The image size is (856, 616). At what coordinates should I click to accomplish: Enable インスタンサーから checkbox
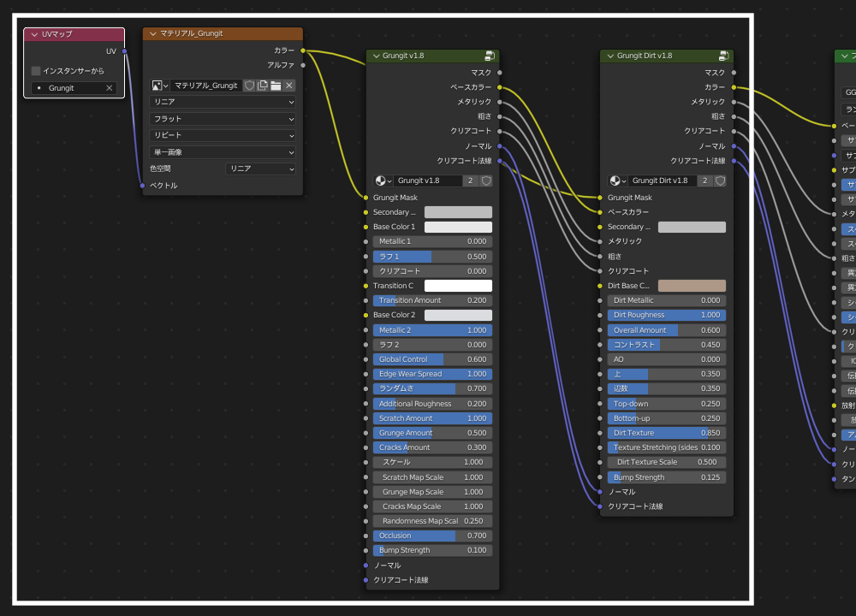(x=36, y=71)
